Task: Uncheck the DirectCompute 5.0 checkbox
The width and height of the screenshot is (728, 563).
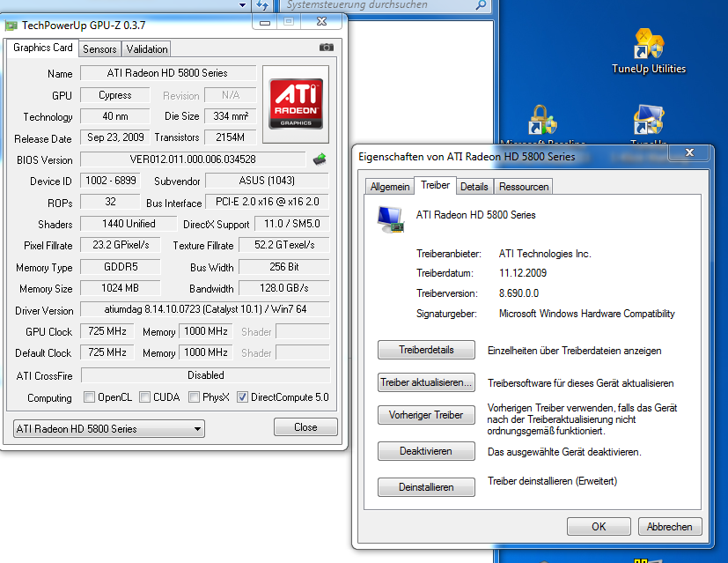Action: [x=242, y=397]
